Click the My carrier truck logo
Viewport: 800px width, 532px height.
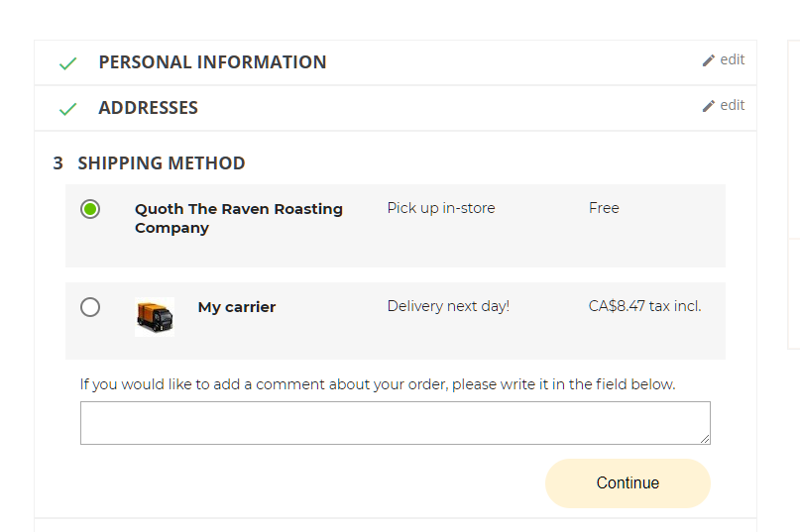[155, 317]
